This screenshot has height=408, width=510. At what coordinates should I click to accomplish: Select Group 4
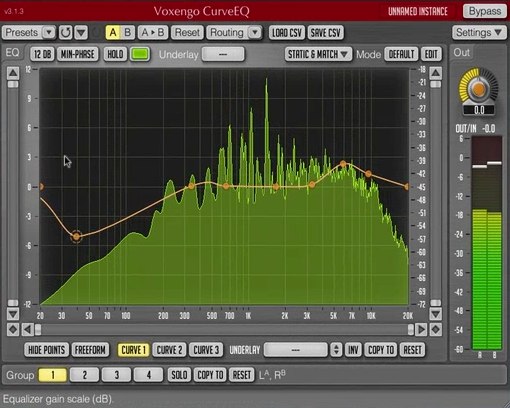click(149, 375)
